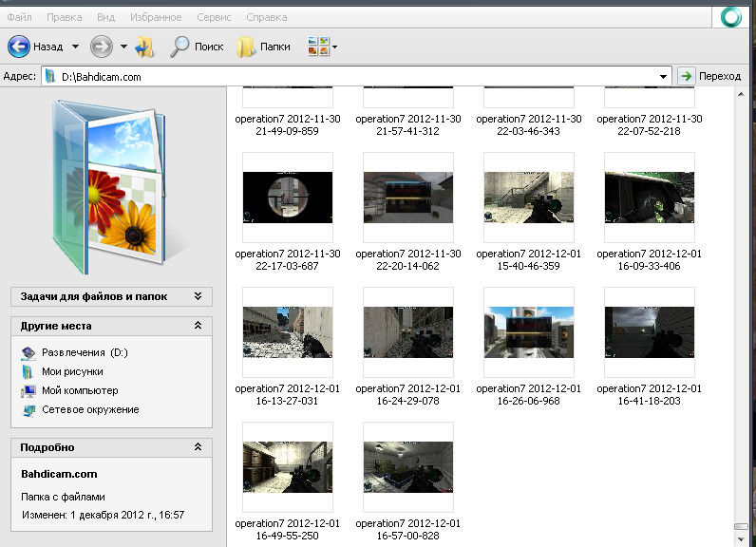Click scrollbar down arrow in file pane
756x547 pixels.
point(741,539)
